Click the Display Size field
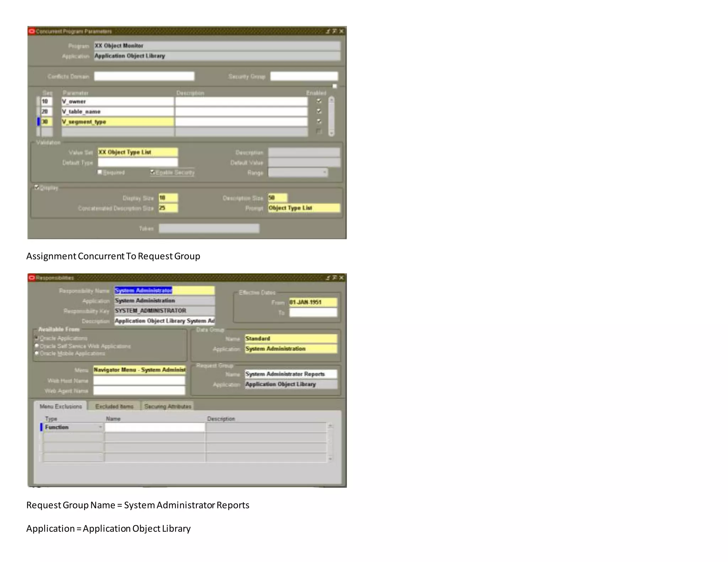The width and height of the screenshot is (728, 562). point(168,198)
